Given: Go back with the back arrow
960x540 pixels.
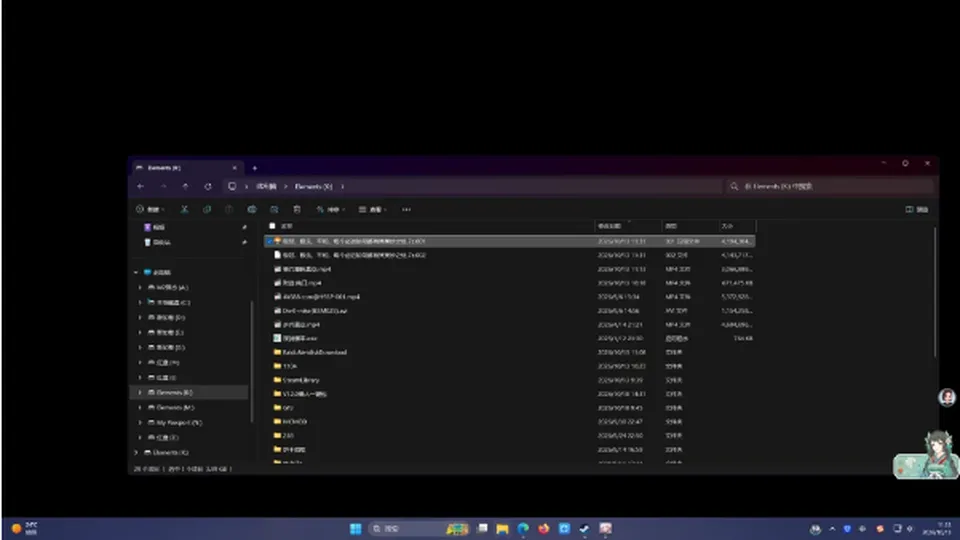Looking at the screenshot, I should click(x=141, y=186).
